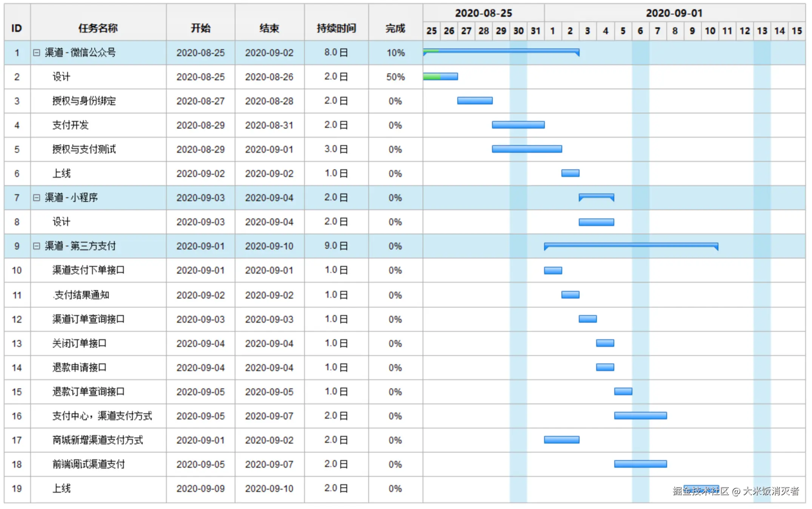The image size is (812, 509).
Task: Select the 授权与身份绑定 Gantt bar
Action: coord(475,100)
